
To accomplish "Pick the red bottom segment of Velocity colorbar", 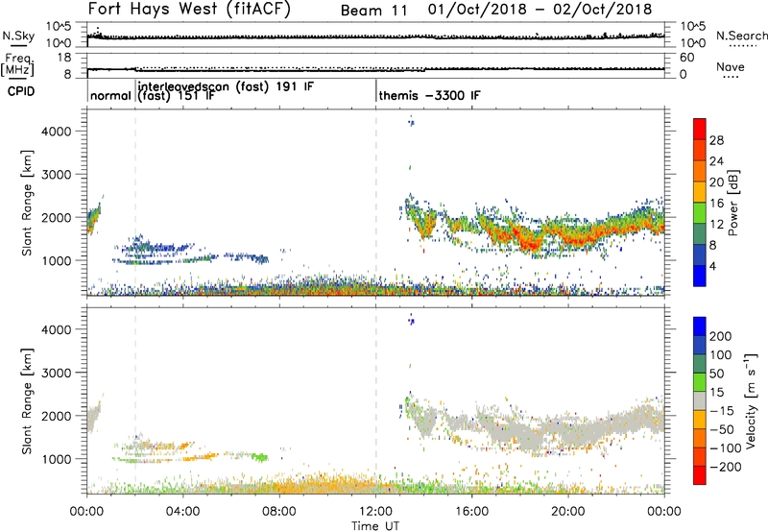I will [x=700, y=475].
